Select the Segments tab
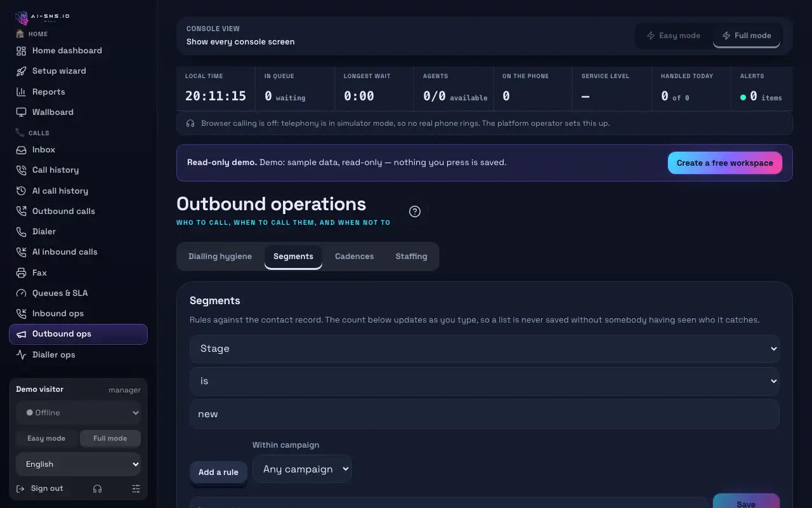812x508 pixels. (x=293, y=257)
